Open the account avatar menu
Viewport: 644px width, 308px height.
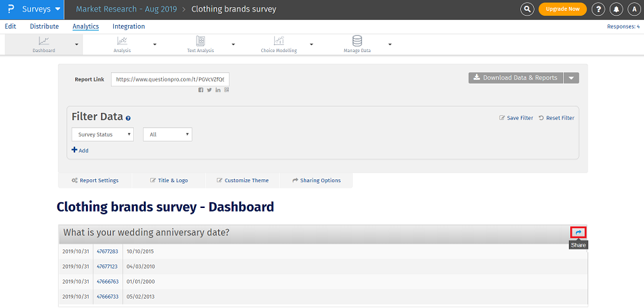pos(634,9)
